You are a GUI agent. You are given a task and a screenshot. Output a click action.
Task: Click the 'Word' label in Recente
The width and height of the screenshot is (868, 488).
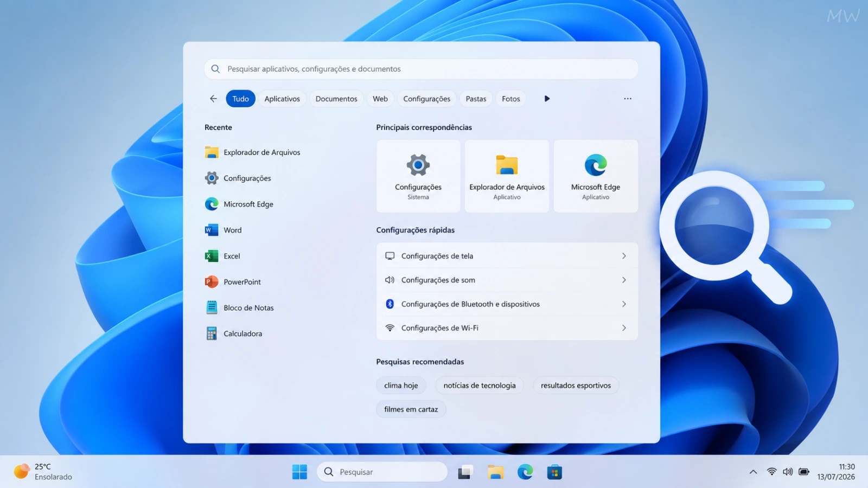[233, 230]
